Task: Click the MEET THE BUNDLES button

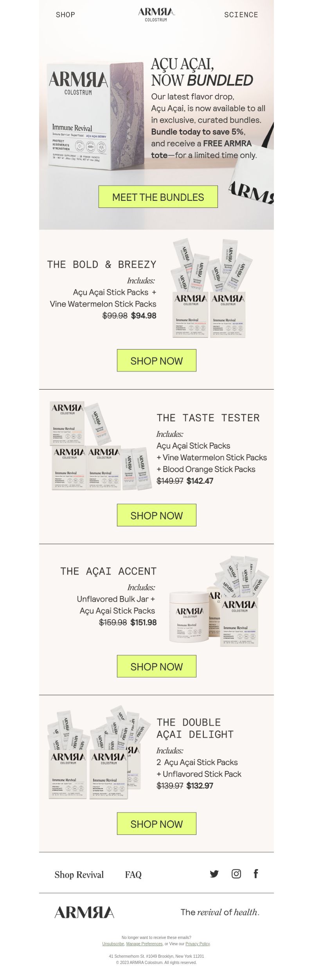Action: pyautogui.click(x=158, y=197)
